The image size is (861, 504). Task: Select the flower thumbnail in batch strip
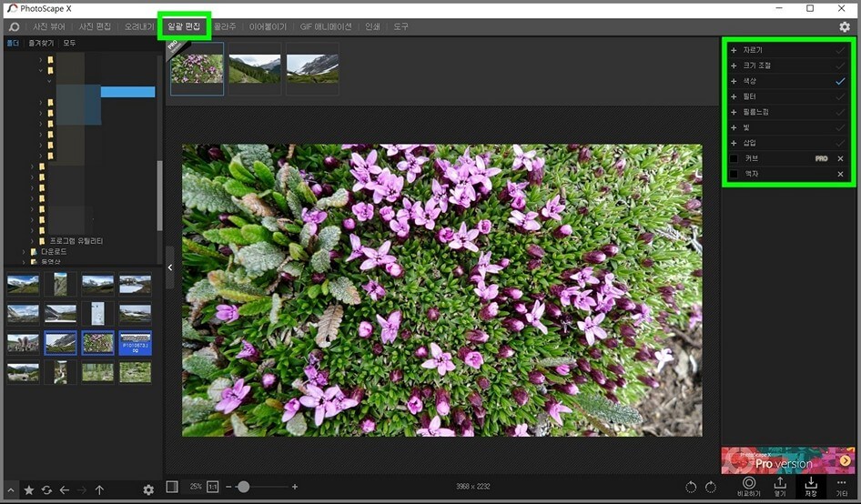pyautogui.click(x=198, y=68)
